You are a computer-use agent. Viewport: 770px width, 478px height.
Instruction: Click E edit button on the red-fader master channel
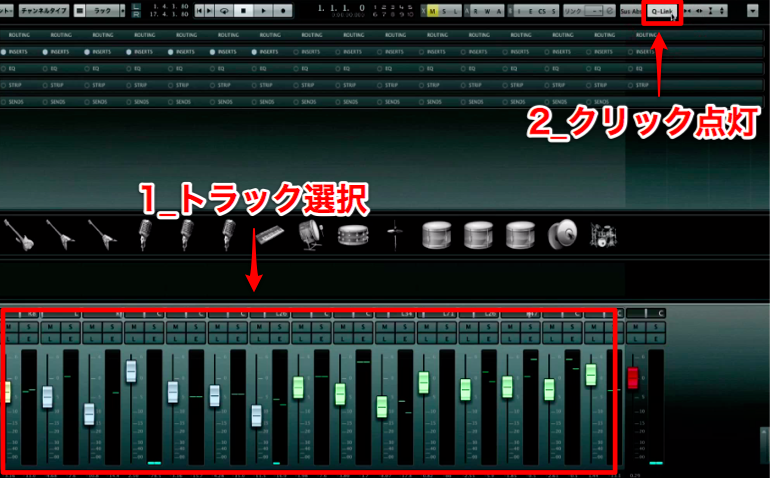click(x=656, y=338)
